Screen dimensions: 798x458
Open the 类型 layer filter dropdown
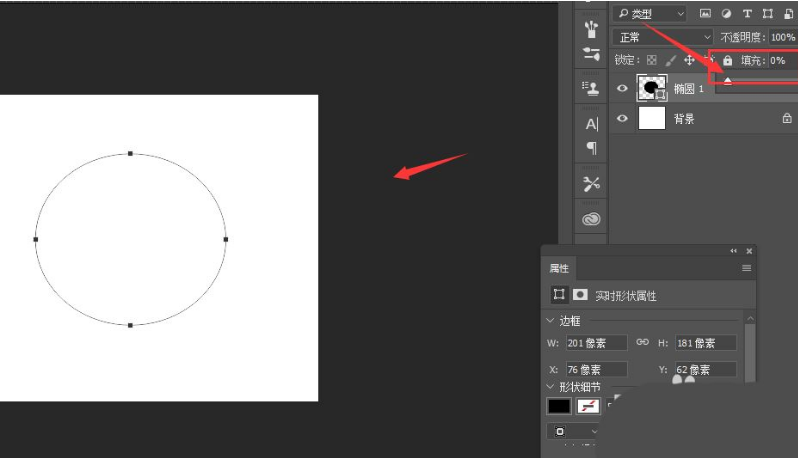pos(650,14)
